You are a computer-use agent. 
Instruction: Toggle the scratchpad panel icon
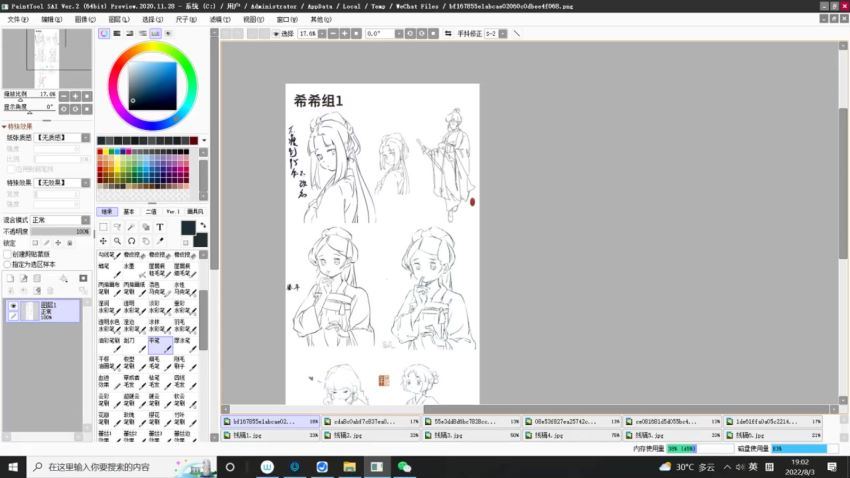click(169, 34)
